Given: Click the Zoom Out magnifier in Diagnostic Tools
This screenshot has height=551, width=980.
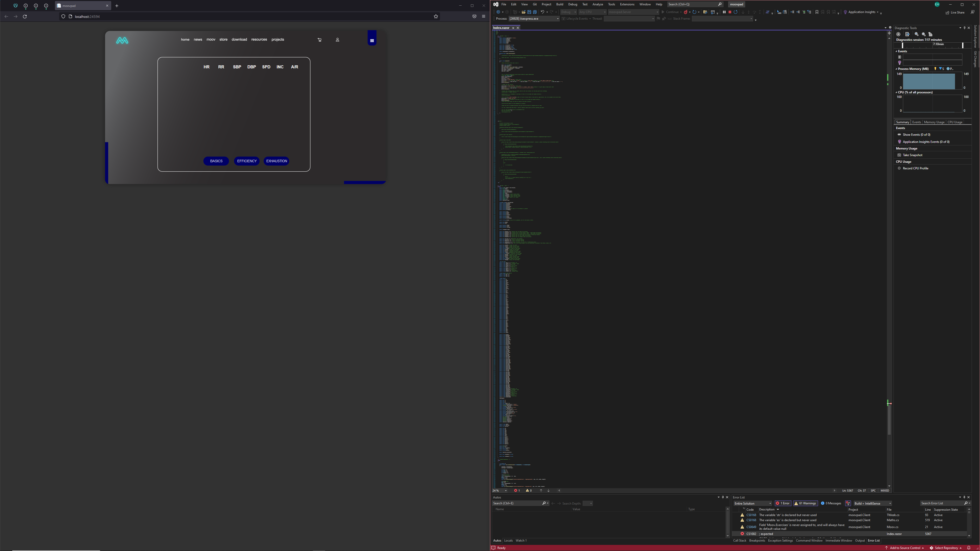Looking at the screenshot, I should 923,34.
